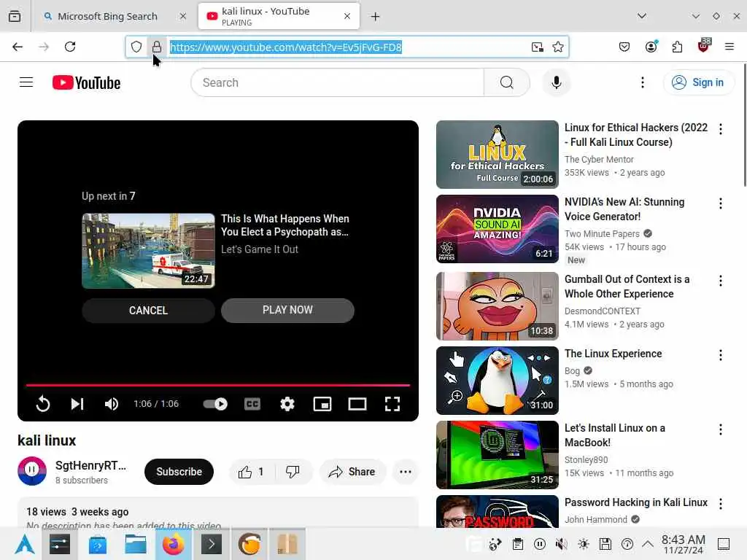Open options menu for NVIDIA's New AI video
747x560 pixels.
[720, 203]
